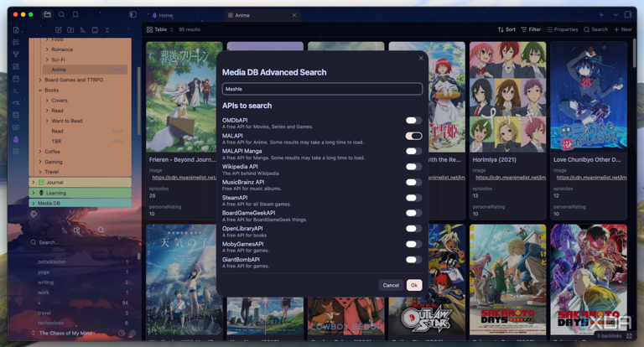
Task: Disable the MALAPI anime toggle
Action: [x=413, y=136]
